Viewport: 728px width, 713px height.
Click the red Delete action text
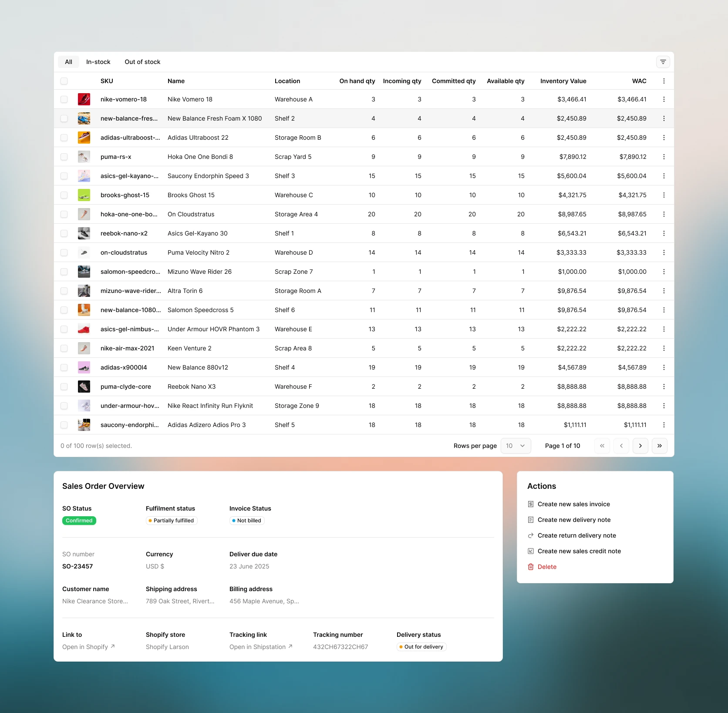click(547, 567)
